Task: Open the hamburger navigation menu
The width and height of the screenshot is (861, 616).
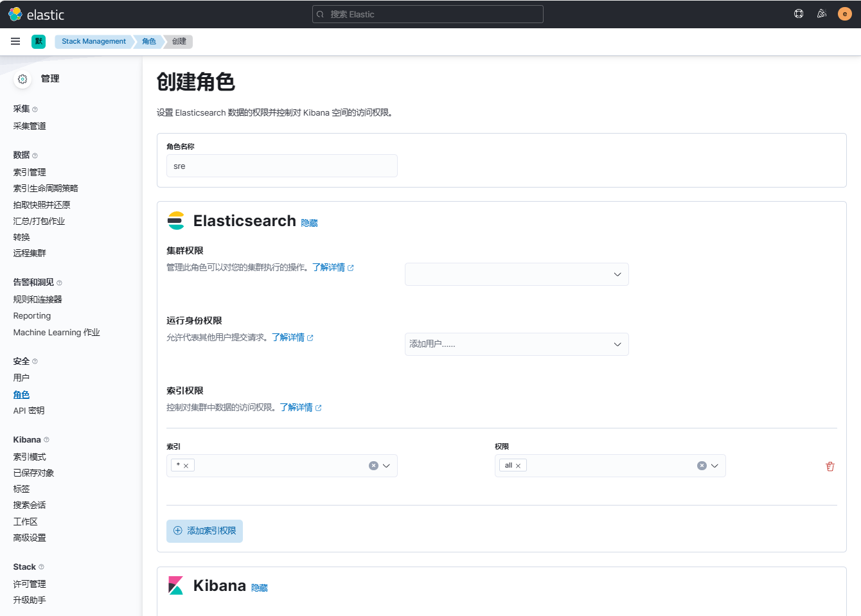Action: [15, 41]
